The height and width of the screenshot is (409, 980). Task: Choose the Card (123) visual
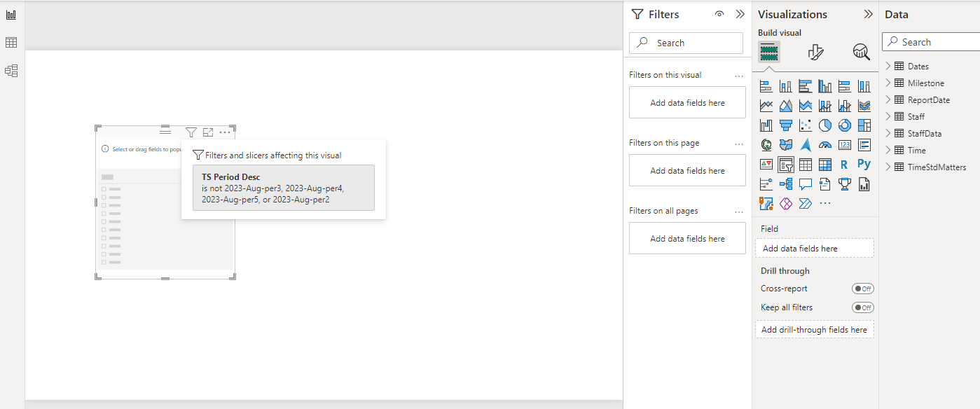pos(845,145)
